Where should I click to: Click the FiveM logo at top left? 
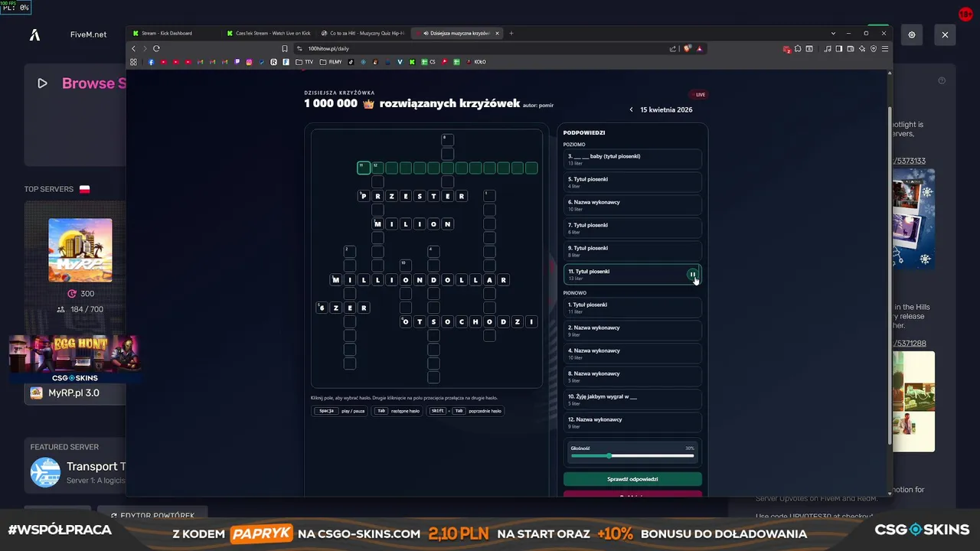tap(34, 34)
